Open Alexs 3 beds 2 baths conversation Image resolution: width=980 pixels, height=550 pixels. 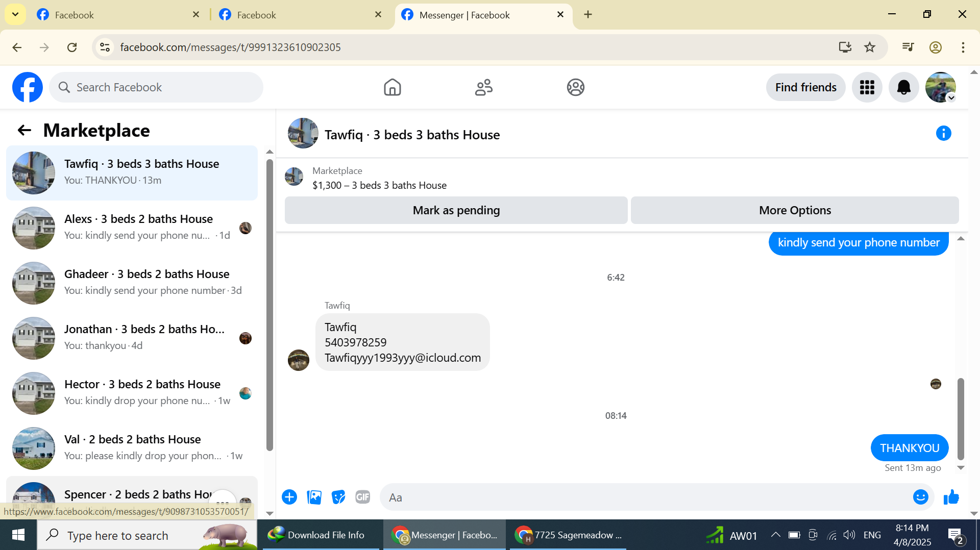[132, 228]
